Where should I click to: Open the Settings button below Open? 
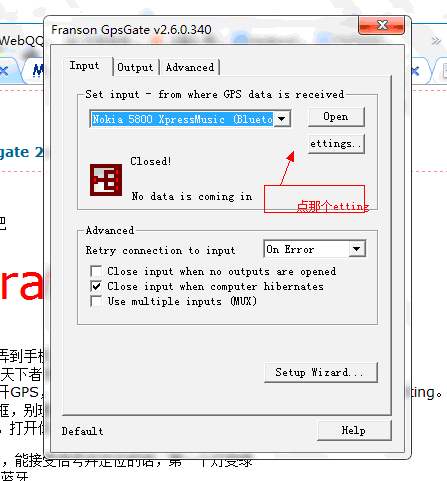pyautogui.click(x=336, y=144)
